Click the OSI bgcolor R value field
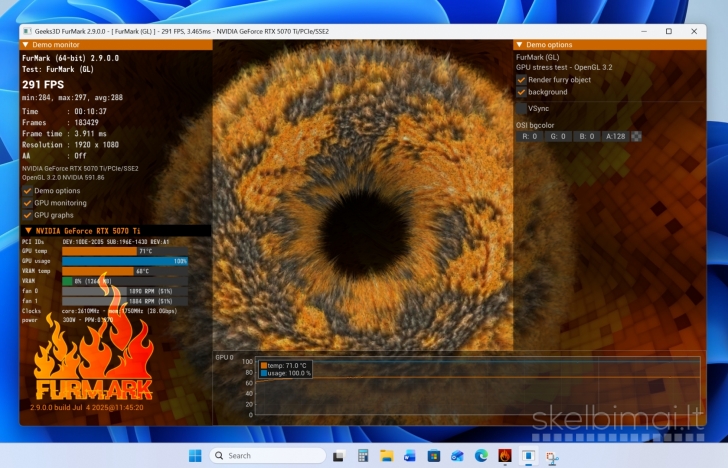 pyautogui.click(x=529, y=136)
